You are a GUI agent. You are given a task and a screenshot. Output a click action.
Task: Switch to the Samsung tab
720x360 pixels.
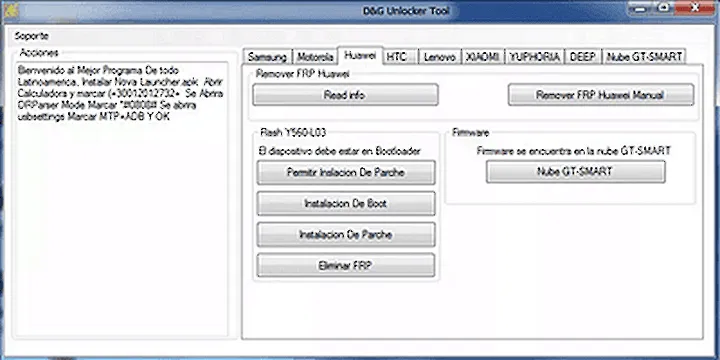click(268, 57)
